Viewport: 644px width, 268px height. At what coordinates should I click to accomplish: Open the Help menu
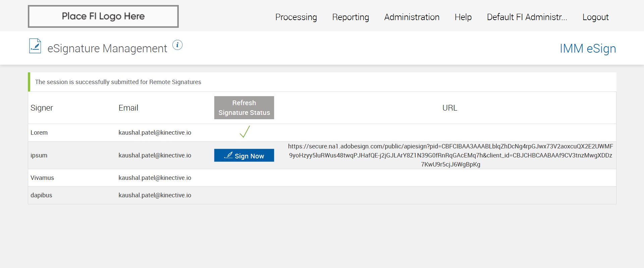click(463, 17)
